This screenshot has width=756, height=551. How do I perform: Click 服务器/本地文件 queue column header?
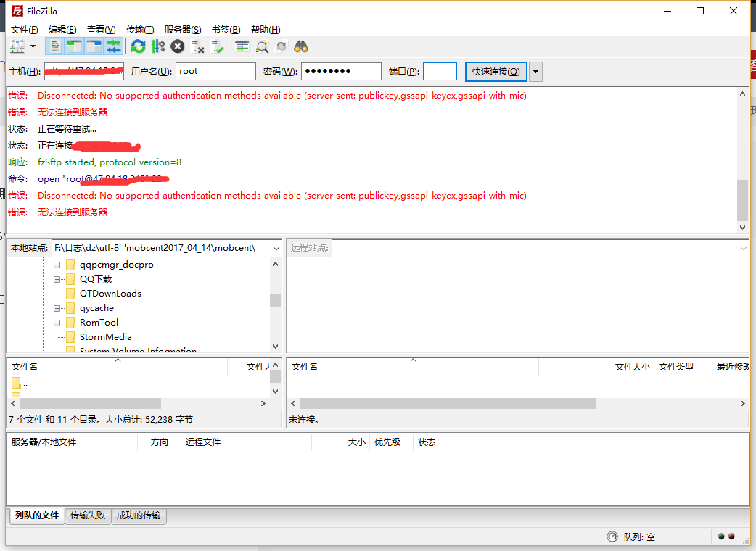73,442
